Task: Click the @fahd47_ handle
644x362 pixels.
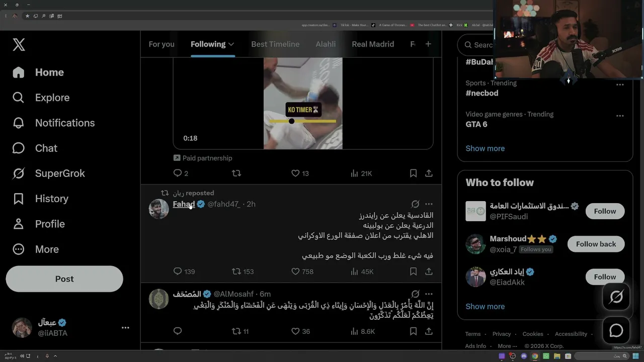Action: (224, 204)
